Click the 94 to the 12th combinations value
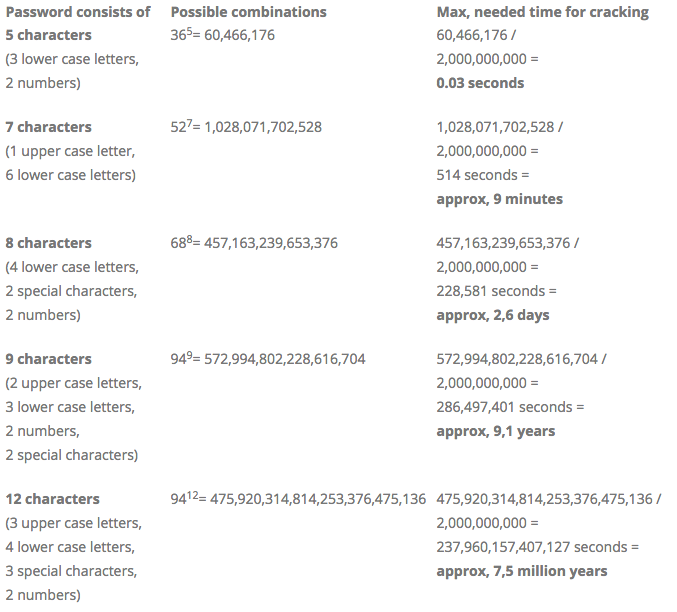677x612 pixels. pos(298,498)
